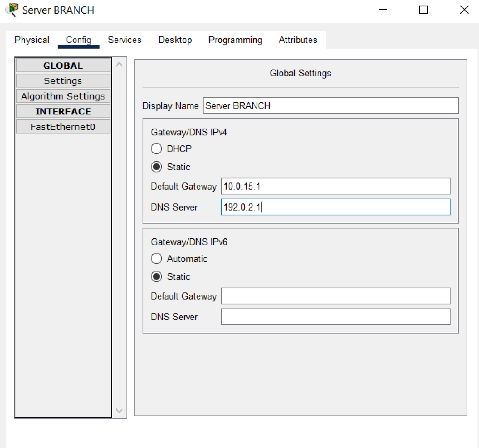Select DHCP for Gateway/DNS IPv4
Viewport: 479px width, 448px height.
point(156,148)
